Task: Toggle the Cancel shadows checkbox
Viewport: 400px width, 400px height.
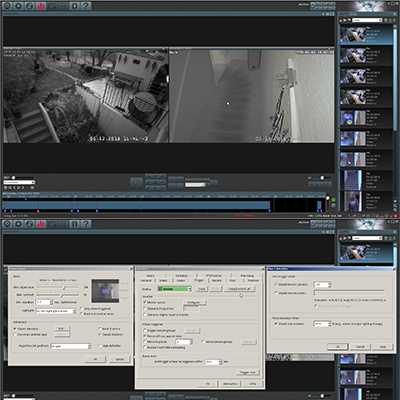Action: pos(100,334)
